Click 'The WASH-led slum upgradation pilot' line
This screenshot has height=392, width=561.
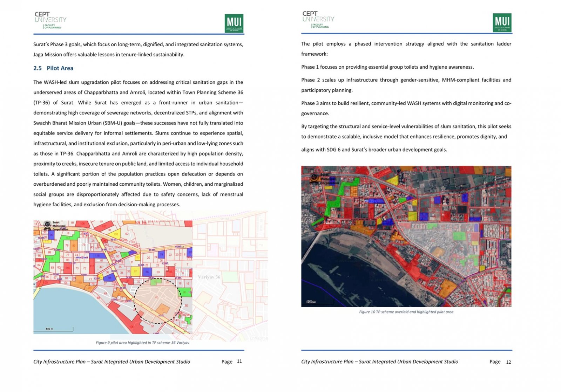[x=138, y=82]
